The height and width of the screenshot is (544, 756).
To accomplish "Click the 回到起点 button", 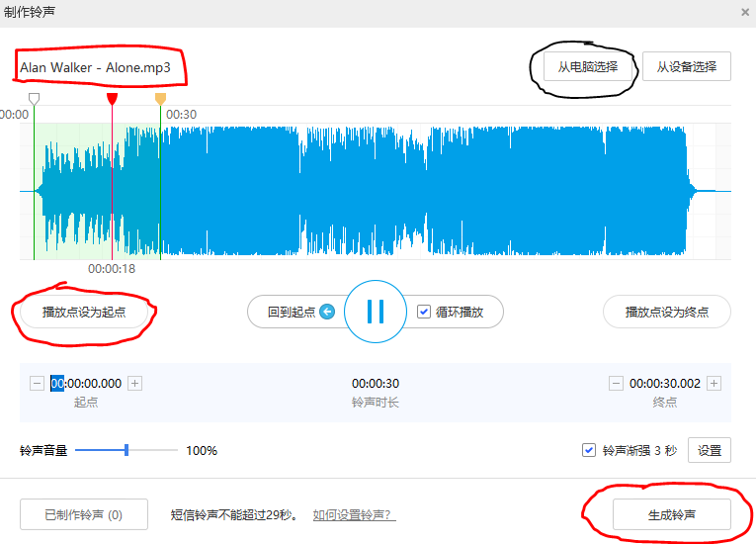I will pyautogui.click(x=297, y=312).
